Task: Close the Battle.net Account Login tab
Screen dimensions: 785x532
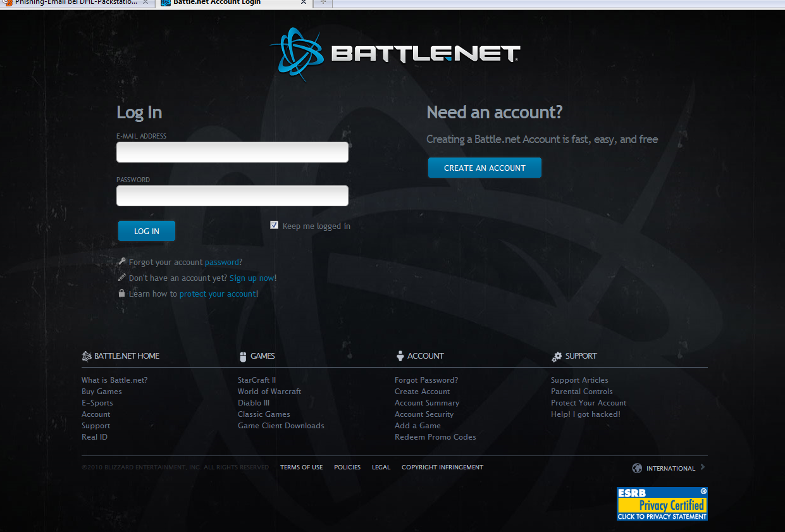Action: click(x=303, y=3)
